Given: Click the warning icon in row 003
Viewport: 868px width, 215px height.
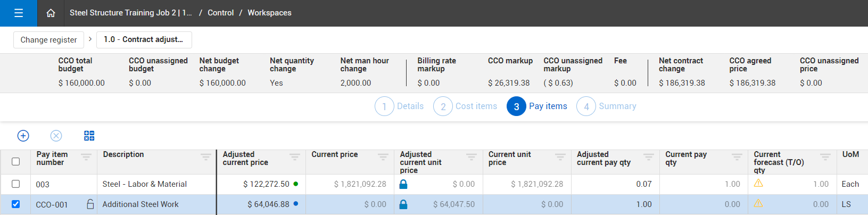Looking at the screenshot, I should click(x=758, y=183).
